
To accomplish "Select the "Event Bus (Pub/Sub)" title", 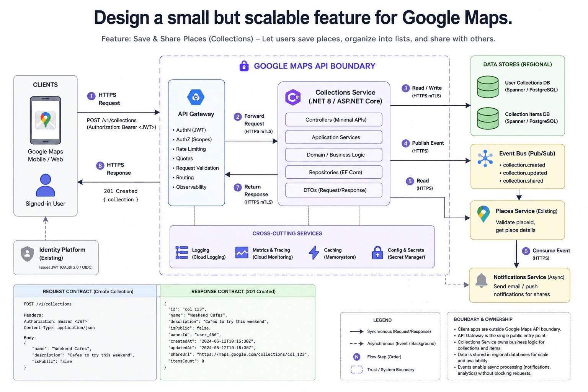I will [x=527, y=154].
